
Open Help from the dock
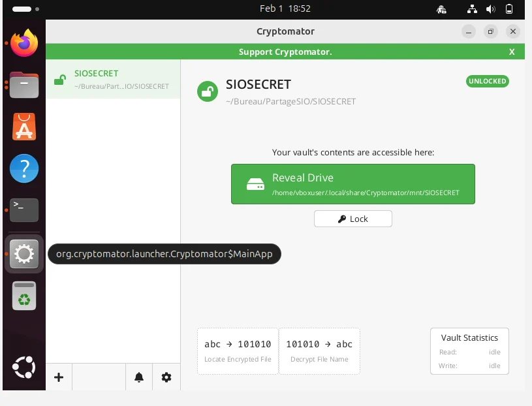(x=24, y=168)
